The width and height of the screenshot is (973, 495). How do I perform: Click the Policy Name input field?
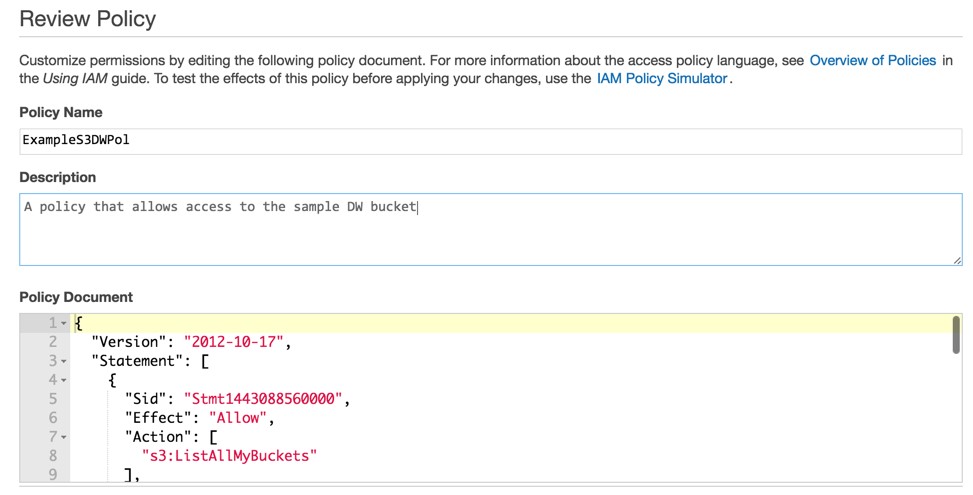[x=490, y=141]
